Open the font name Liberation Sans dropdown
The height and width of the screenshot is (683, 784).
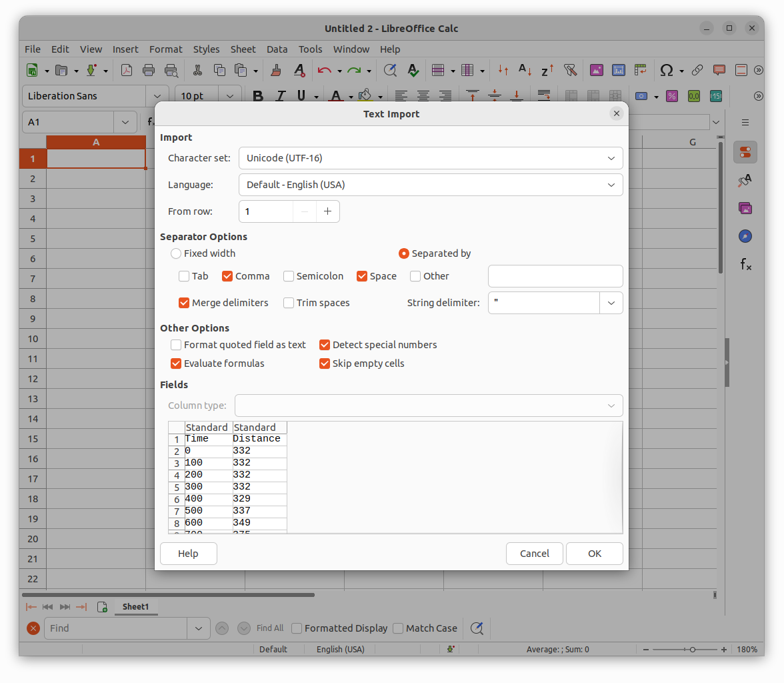(x=157, y=96)
